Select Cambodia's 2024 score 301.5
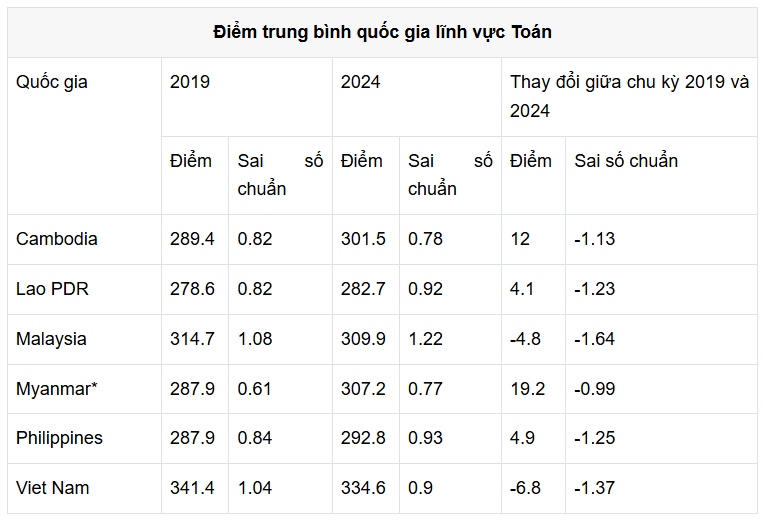This screenshot has width=764, height=522. coord(363,239)
